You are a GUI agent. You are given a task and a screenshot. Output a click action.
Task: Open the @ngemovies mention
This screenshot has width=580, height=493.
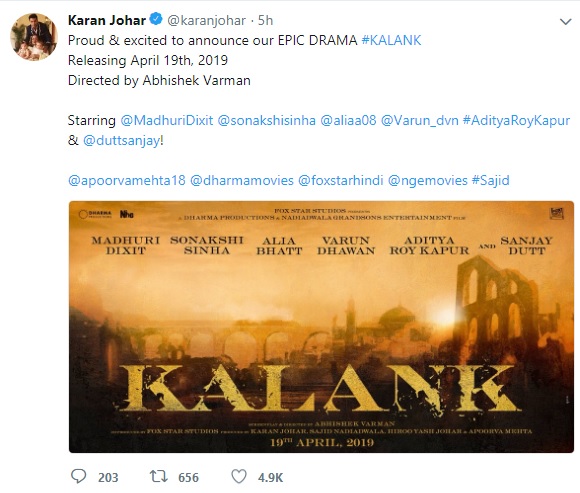tap(428, 180)
